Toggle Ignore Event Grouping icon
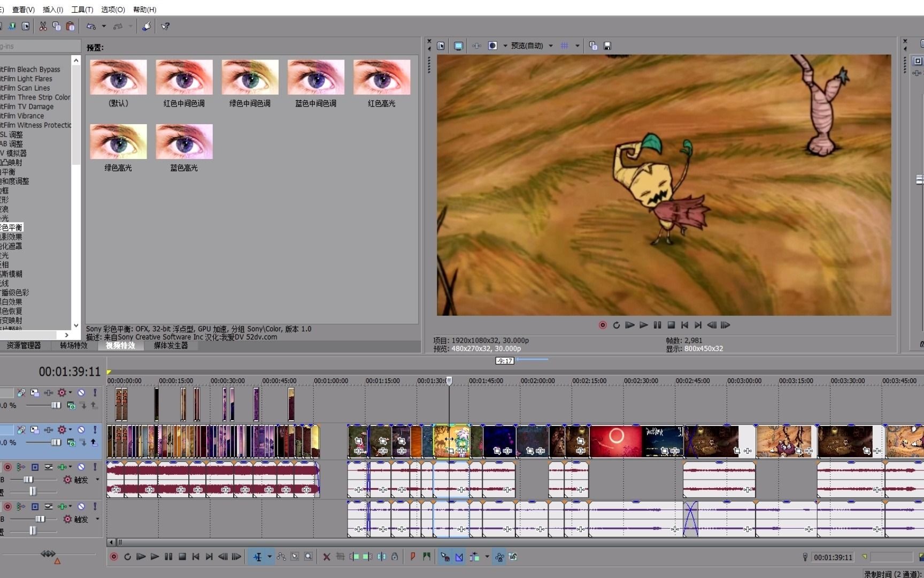924x578 pixels. click(513, 557)
